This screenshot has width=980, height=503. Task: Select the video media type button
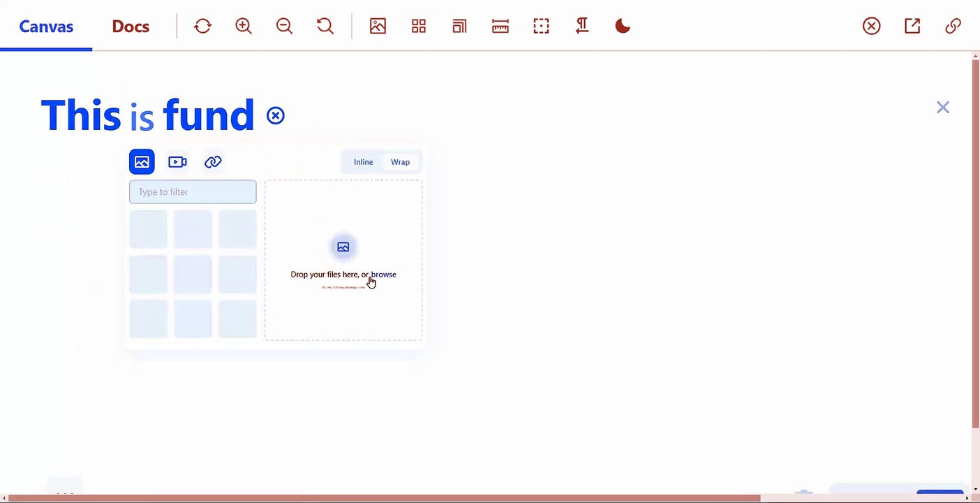[177, 161]
